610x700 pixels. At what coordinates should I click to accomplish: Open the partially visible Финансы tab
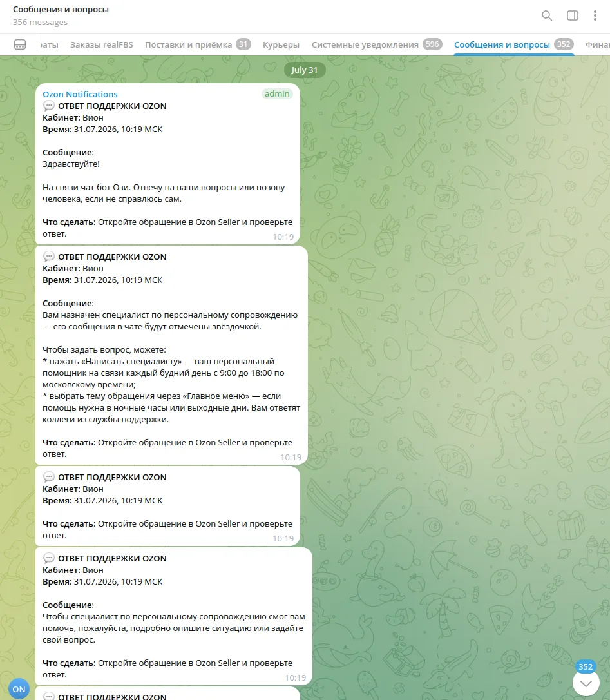click(x=598, y=44)
